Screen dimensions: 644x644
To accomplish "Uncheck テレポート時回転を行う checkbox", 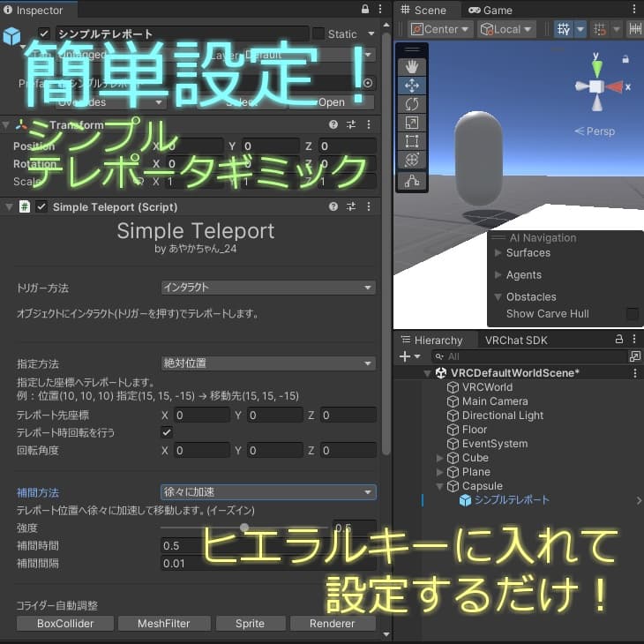I will tap(167, 432).
